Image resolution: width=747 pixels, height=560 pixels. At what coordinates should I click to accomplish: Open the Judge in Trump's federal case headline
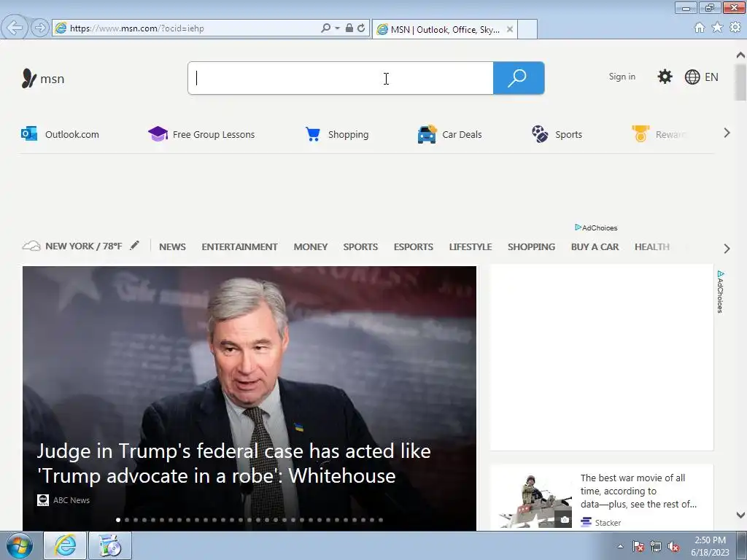(x=234, y=463)
